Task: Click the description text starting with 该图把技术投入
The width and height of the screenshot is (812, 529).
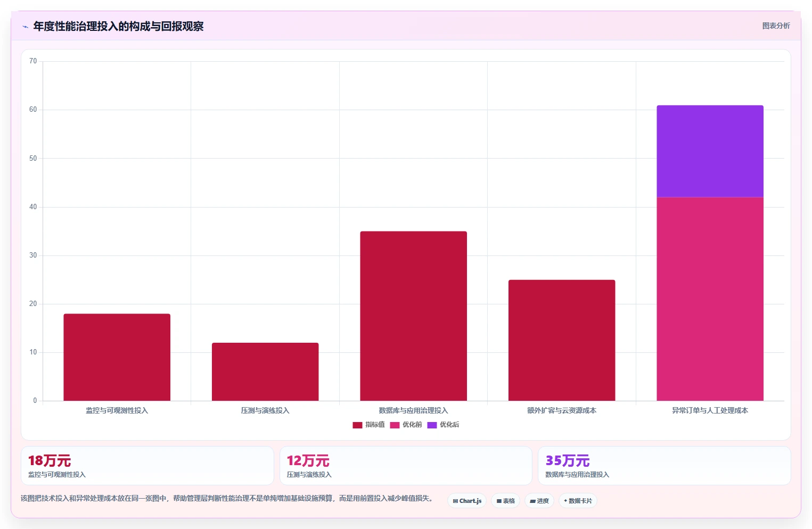Action: point(228,499)
